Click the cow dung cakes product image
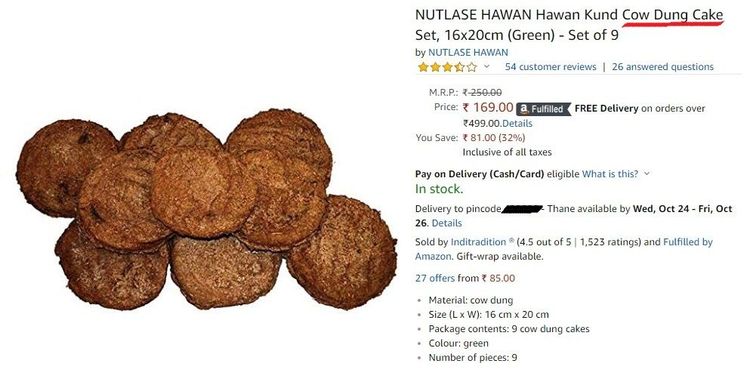750x375 pixels. (x=207, y=209)
